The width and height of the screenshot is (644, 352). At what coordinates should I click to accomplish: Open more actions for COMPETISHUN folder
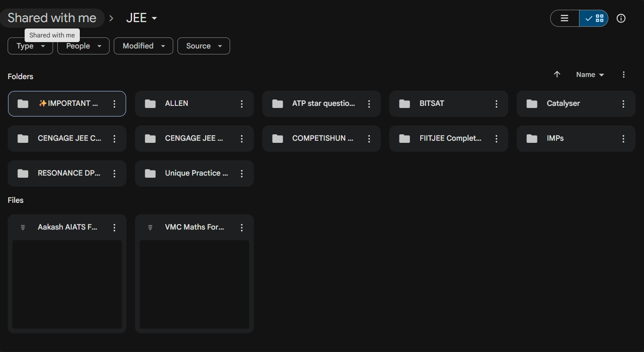tap(369, 139)
